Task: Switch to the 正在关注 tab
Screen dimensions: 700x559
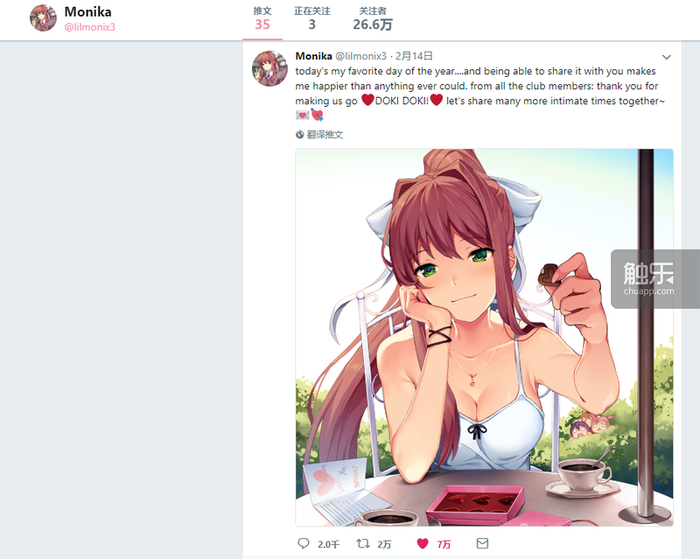Action: [x=312, y=19]
